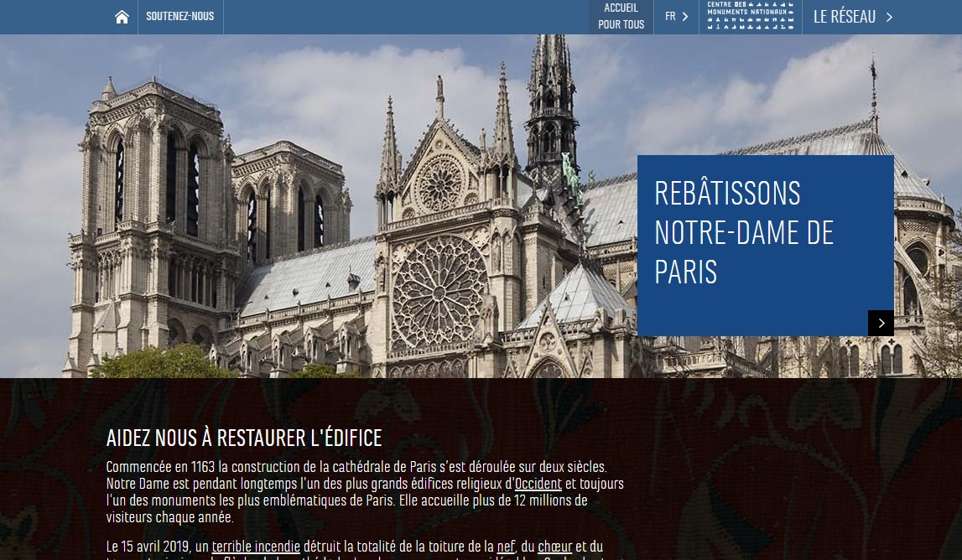Click the sentence starting Le 15 avril 2019
962x560 pixels.
click(355, 549)
